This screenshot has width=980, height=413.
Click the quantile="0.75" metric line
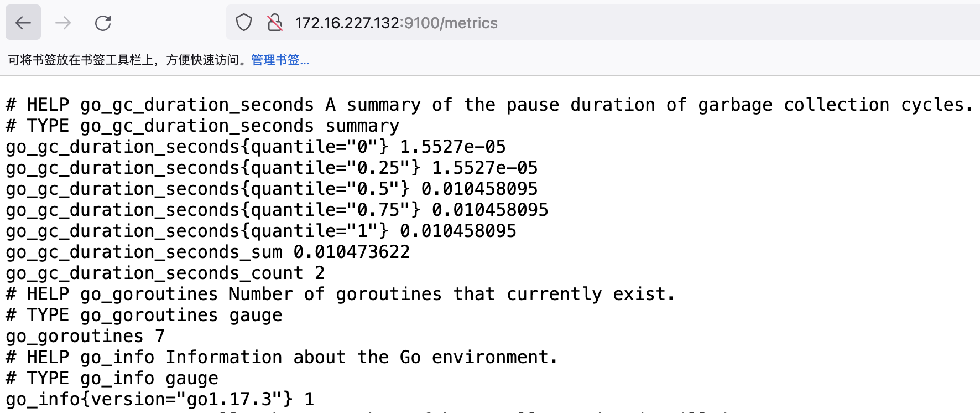tap(277, 210)
